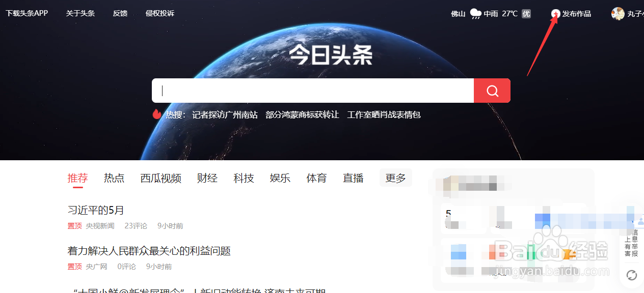The height and width of the screenshot is (293, 644).
Task: Click hot search 部分鸿蒙商标获转让
Action: click(x=302, y=114)
